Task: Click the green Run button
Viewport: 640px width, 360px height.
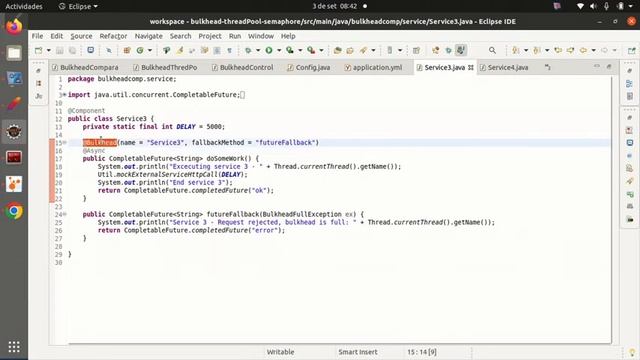Action: (x=269, y=50)
